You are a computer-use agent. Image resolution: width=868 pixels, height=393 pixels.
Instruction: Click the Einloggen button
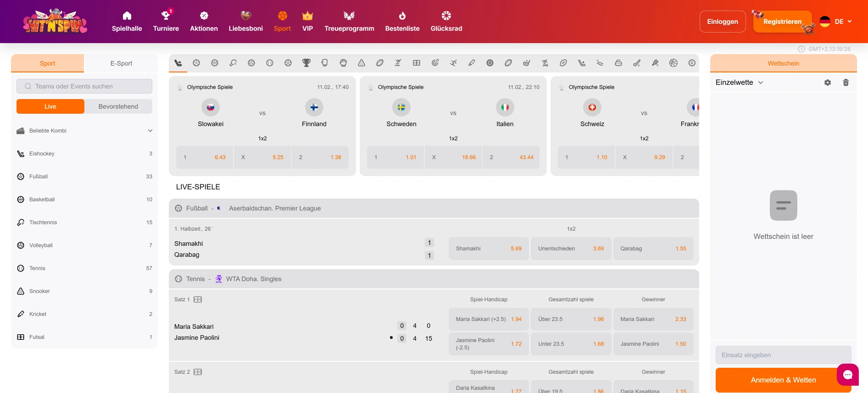click(723, 22)
